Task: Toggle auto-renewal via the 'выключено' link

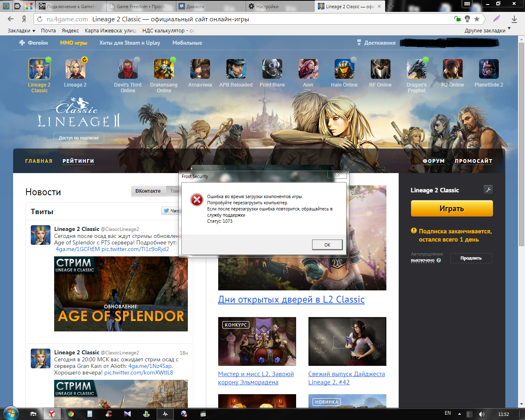Action: tap(422, 260)
